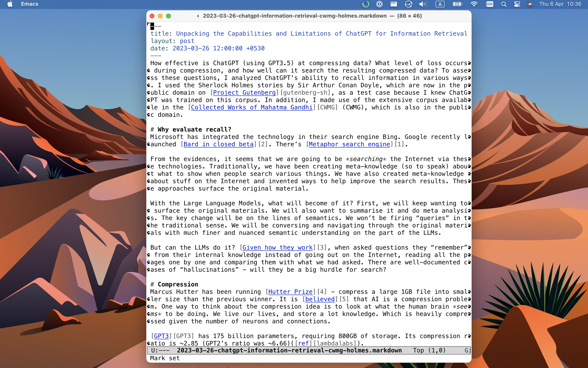
Task: Place cursor on the Why evaluate recall? heading
Action: coord(194,129)
